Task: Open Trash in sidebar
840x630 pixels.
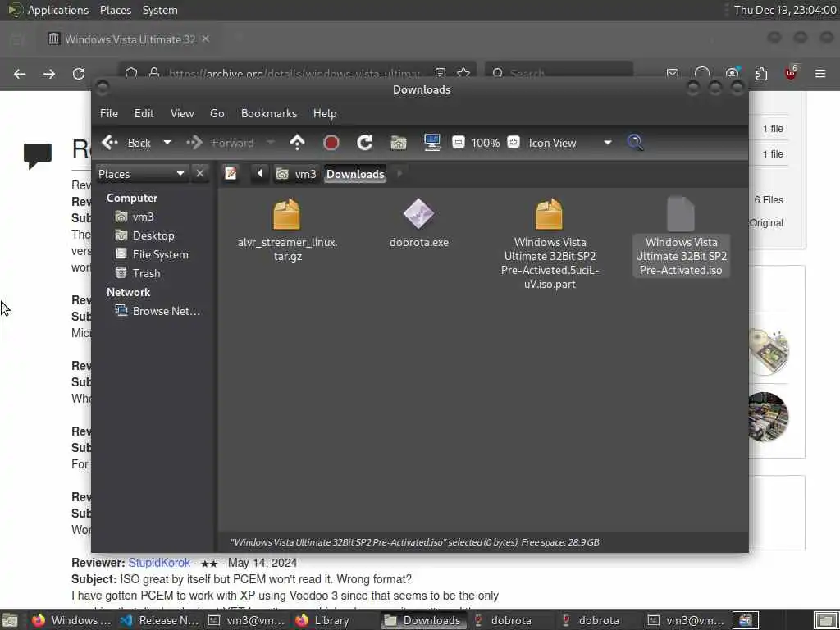Action: click(138, 273)
